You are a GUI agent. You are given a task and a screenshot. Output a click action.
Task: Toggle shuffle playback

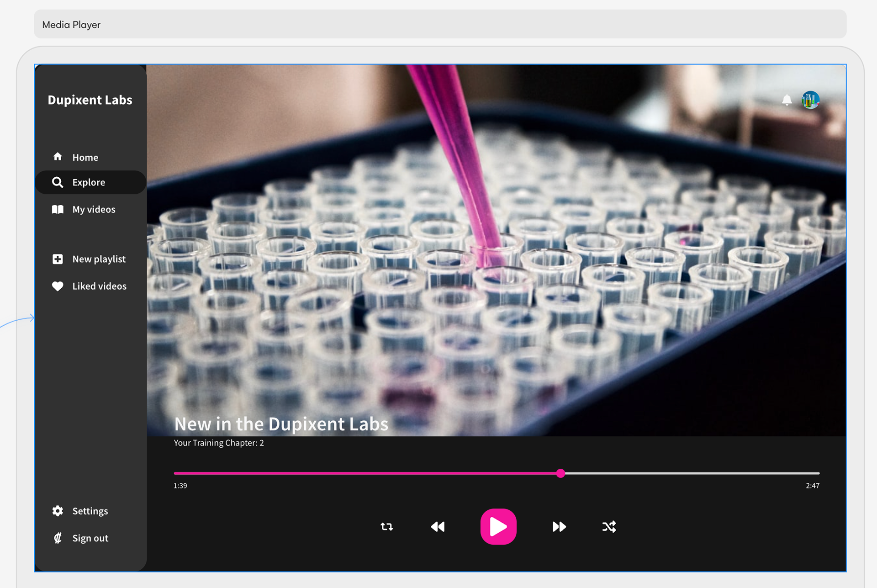tap(609, 527)
